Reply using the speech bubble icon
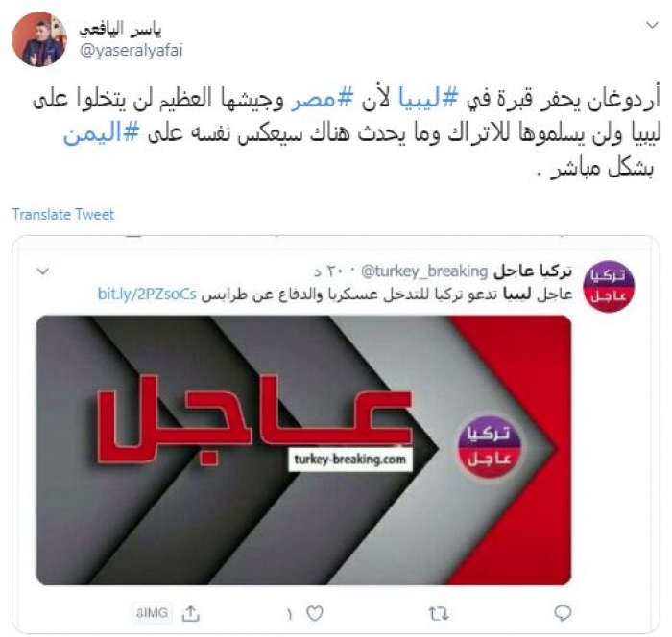672x637 pixels. [563, 613]
